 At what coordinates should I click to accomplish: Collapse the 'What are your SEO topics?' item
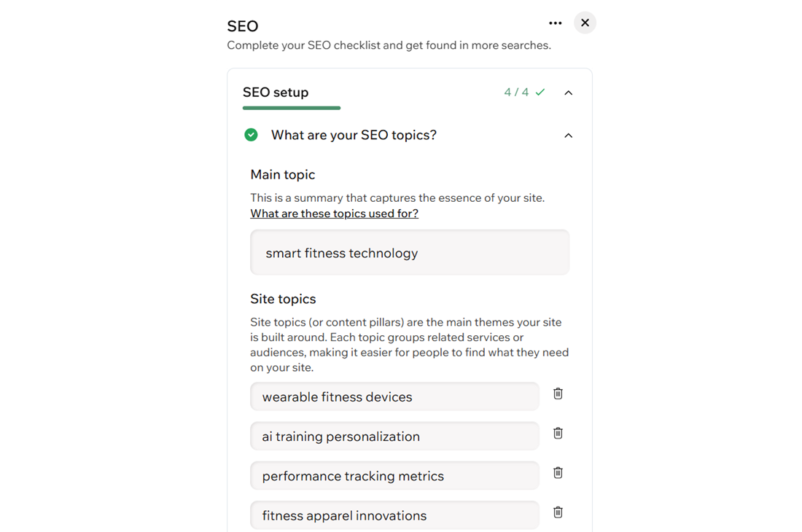568,135
